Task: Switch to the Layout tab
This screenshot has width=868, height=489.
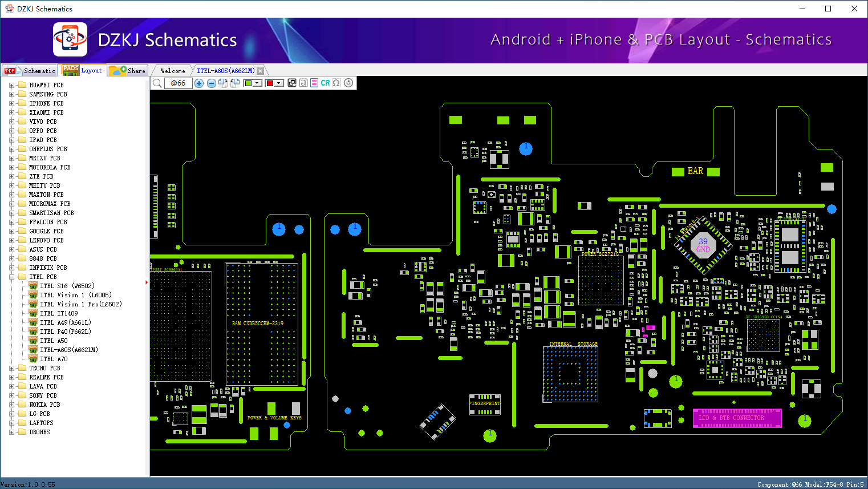Action: coord(83,70)
